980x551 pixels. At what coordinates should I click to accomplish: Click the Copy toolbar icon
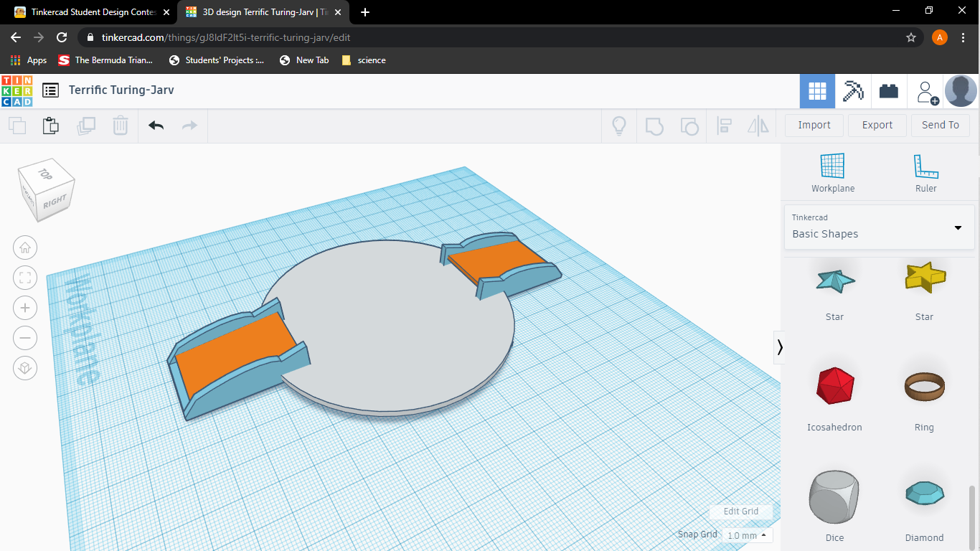tap(17, 126)
